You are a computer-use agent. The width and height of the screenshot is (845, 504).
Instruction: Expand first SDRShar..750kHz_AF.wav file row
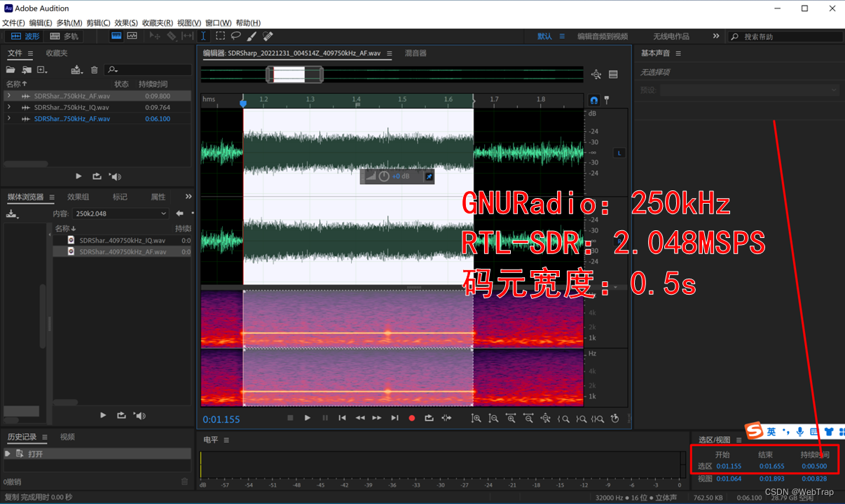pos(8,96)
